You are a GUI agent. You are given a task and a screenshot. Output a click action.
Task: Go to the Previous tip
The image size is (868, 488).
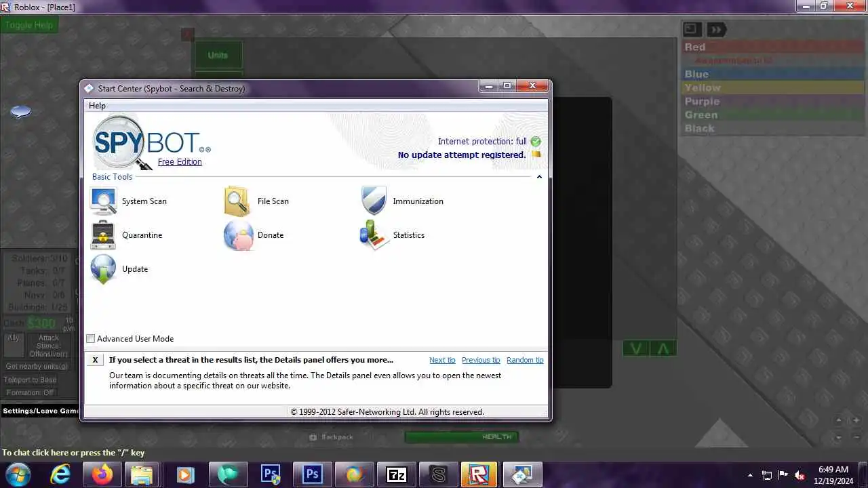tap(481, 360)
